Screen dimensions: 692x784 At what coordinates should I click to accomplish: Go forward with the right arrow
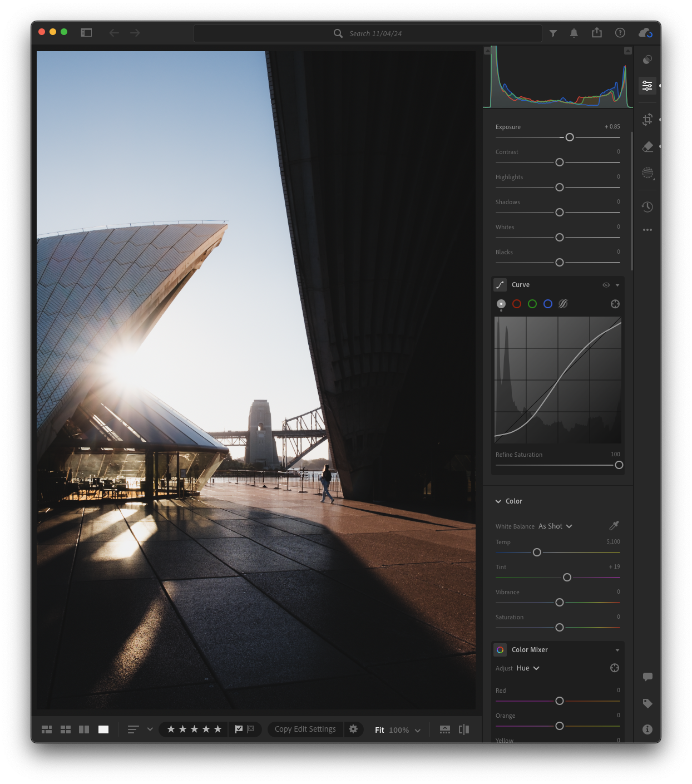coord(135,33)
